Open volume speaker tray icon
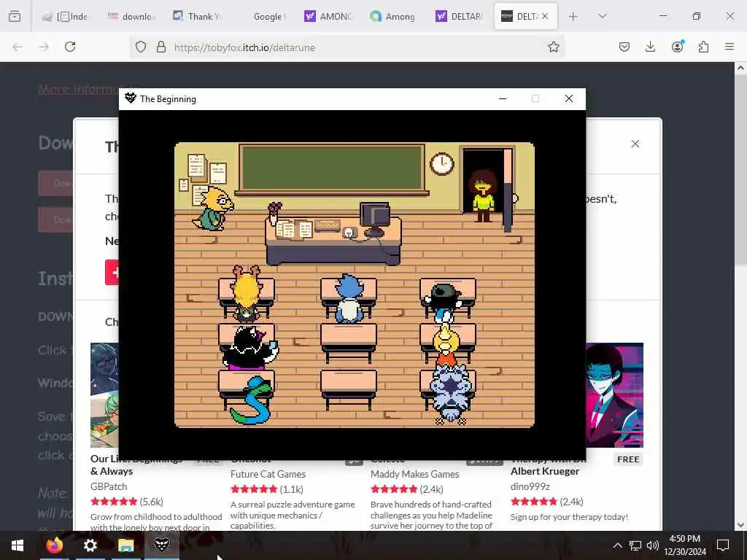The image size is (747, 560). tap(653, 545)
